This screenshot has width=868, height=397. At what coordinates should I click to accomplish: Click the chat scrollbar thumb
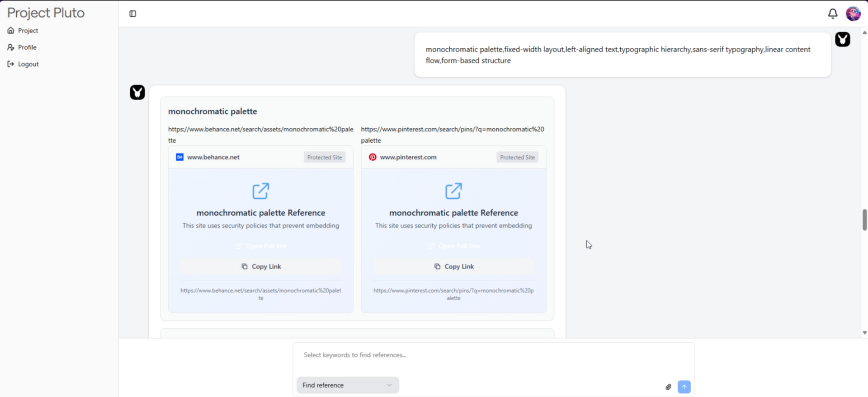[x=864, y=220]
